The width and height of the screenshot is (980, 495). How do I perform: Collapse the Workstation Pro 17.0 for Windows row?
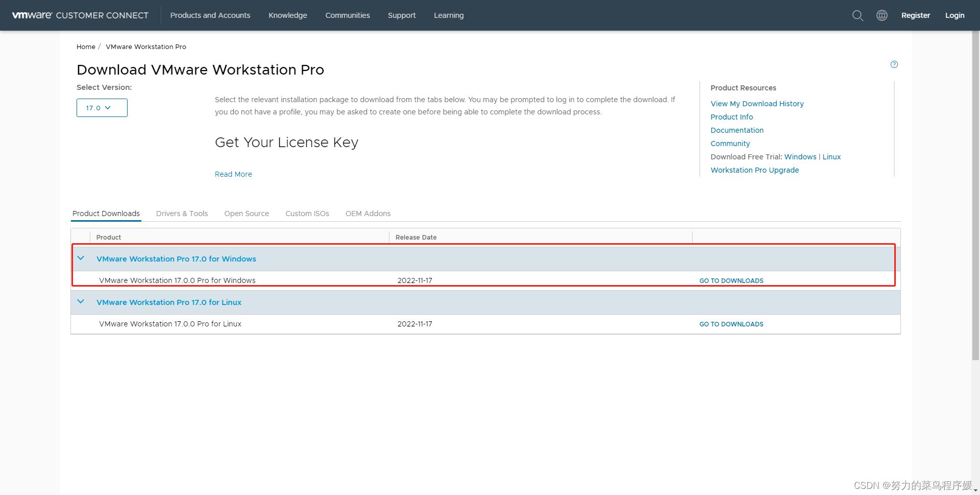coord(81,258)
